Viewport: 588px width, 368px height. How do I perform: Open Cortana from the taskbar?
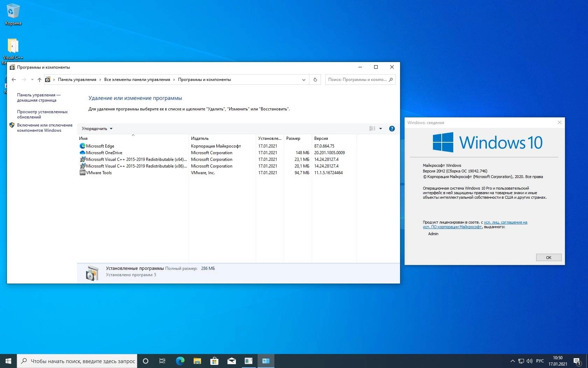coord(146,361)
